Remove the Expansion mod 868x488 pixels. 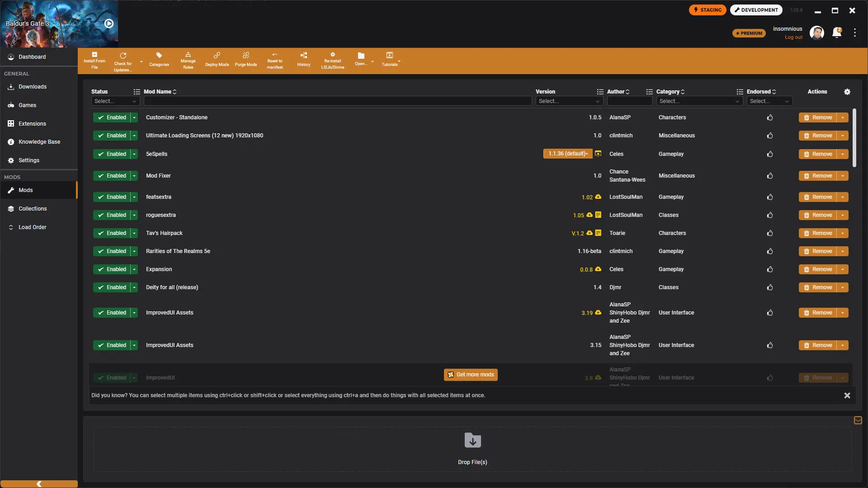(818, 269)
